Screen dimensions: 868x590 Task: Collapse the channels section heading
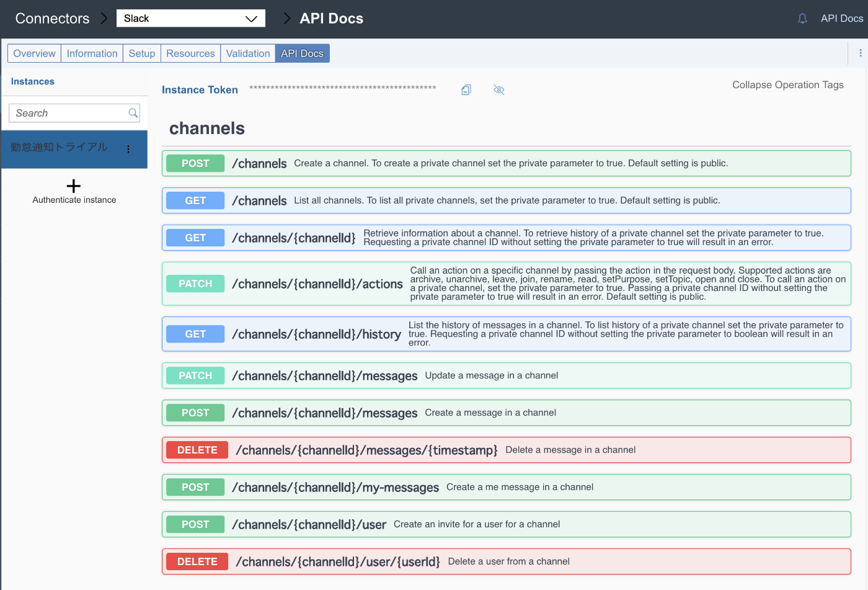click(x=207, y=128)
